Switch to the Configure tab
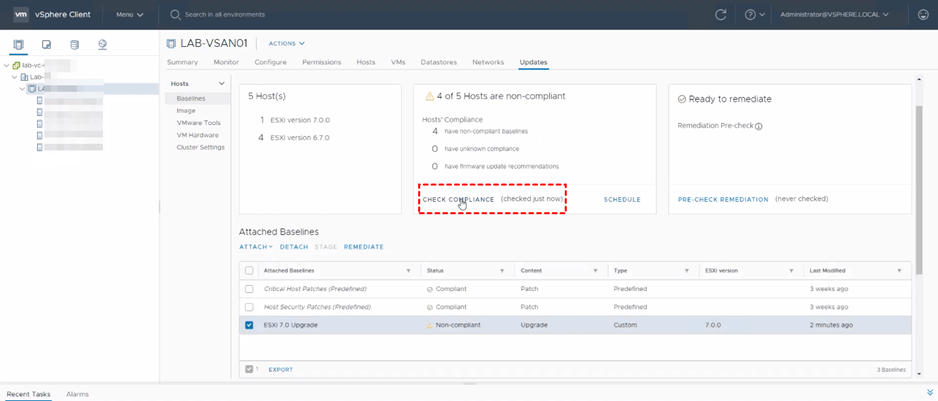Viewport: 938px width, 401px height. click(x=270, y=62)
